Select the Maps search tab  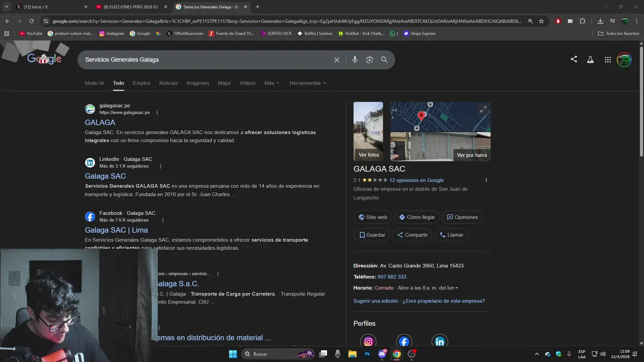[224, 83]
